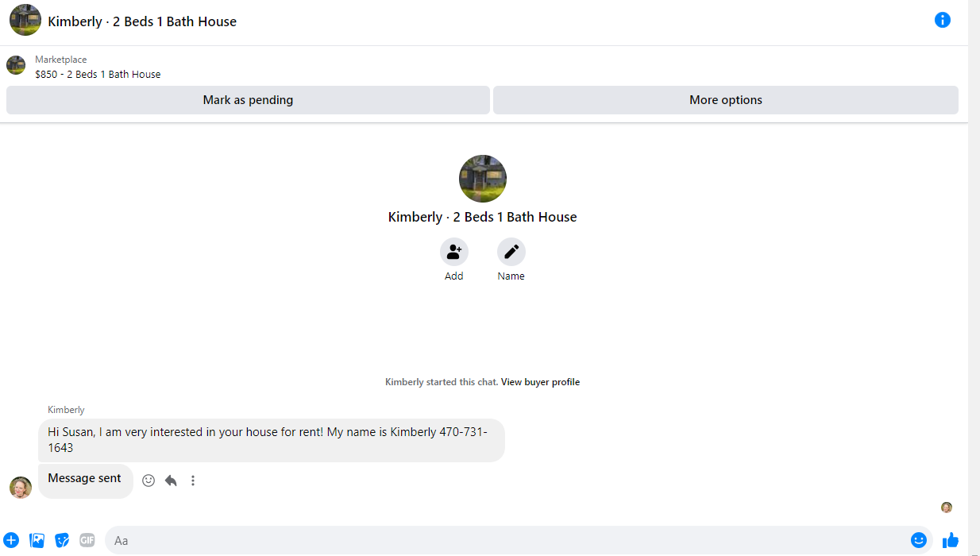
Task: React to the Message sent bubble
Action: tap(149, 481)
